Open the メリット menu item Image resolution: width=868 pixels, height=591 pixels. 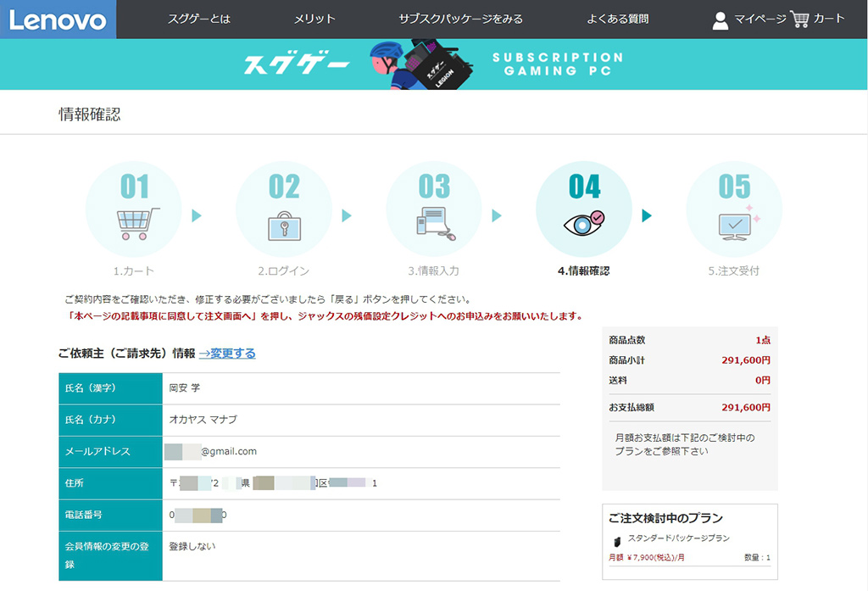[314, 19]
